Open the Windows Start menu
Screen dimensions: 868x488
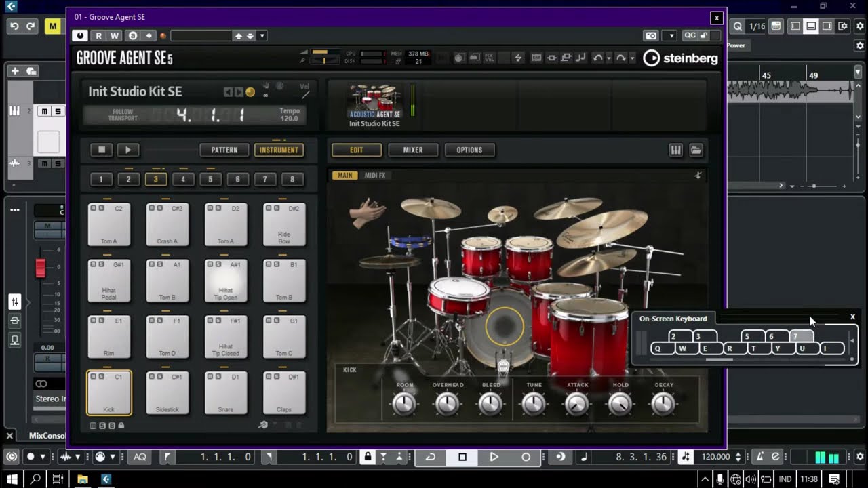pos(12,479)
